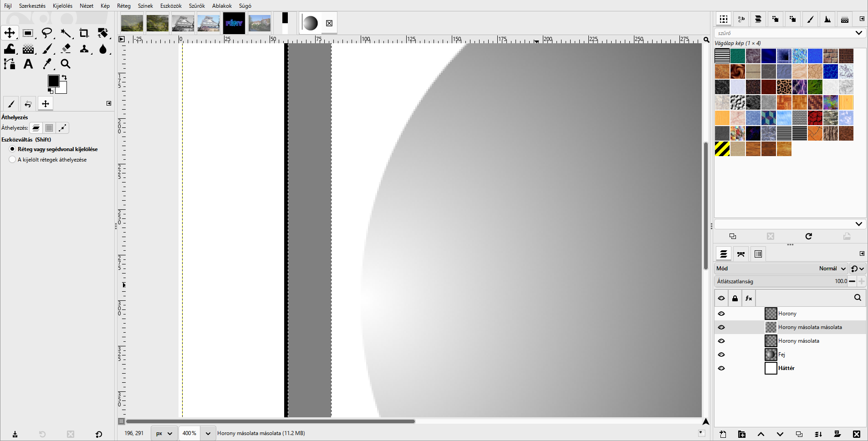Open the foreground black color swatch

point(53,81)
